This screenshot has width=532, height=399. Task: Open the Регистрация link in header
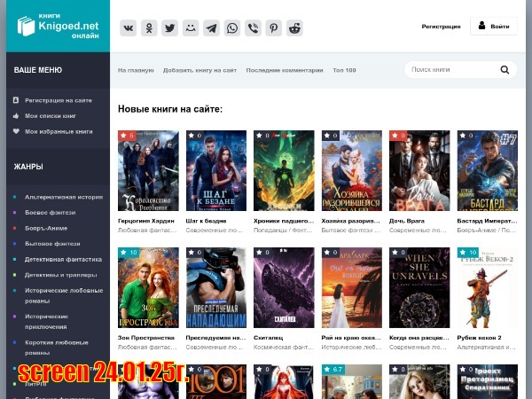(441, 27)
